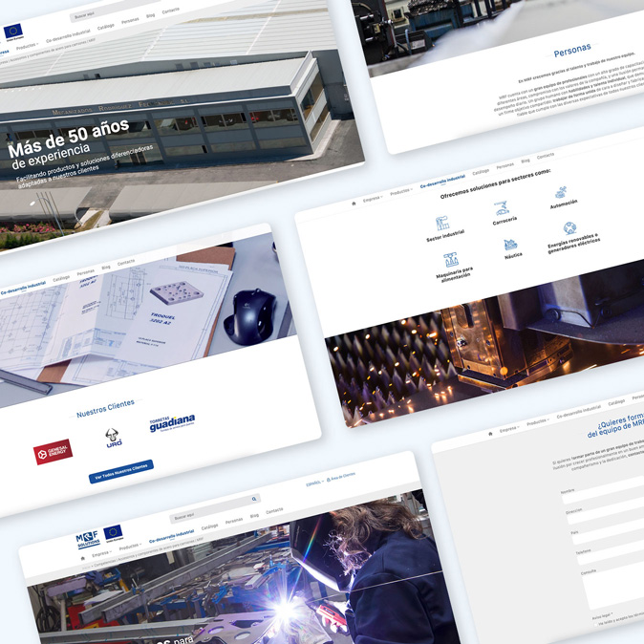Click the Maquinaria para alimentación icon
Screen dimensions: 644x644
coord(451,260)
